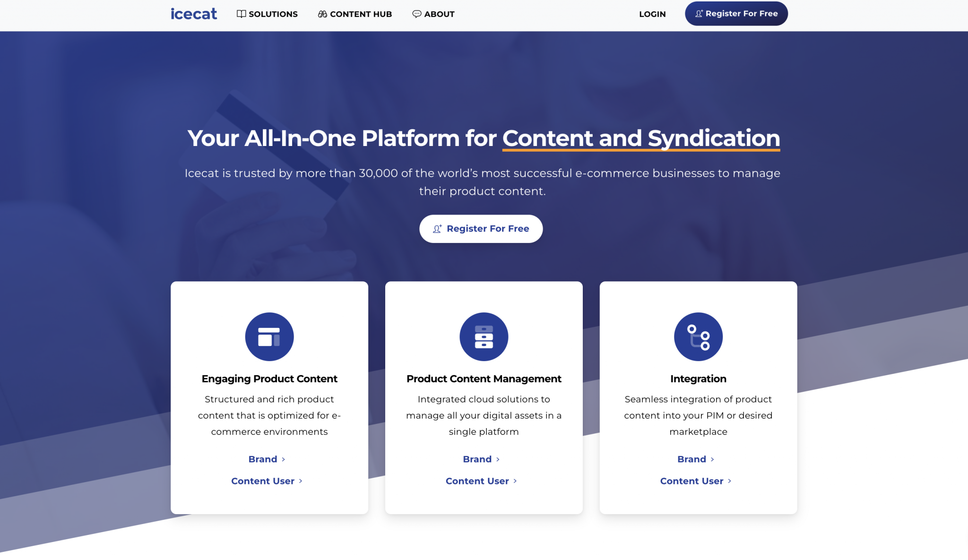Click the book icon beside Solutions
968x560 pixels.
pos(241,14)
